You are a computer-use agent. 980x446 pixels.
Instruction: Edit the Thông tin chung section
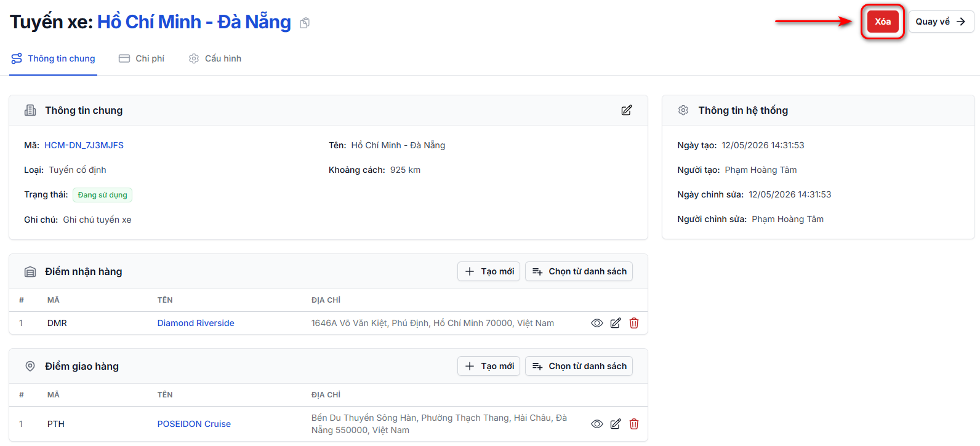click(627, 110)
